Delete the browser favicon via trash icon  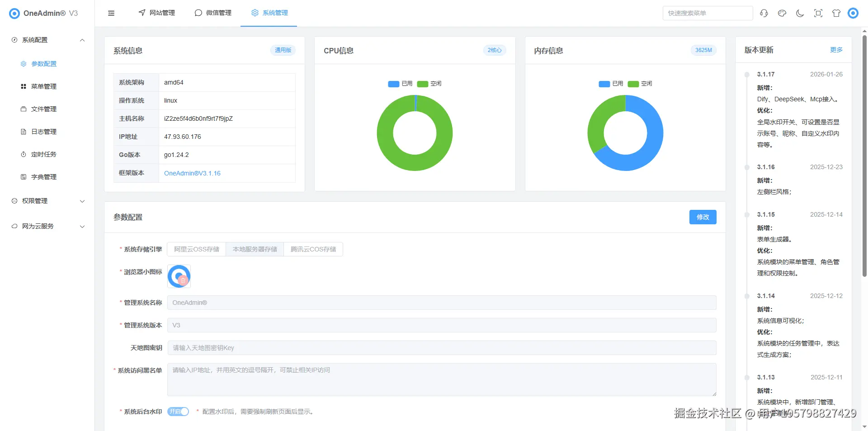pyautogui.click(x=183, y=280)
